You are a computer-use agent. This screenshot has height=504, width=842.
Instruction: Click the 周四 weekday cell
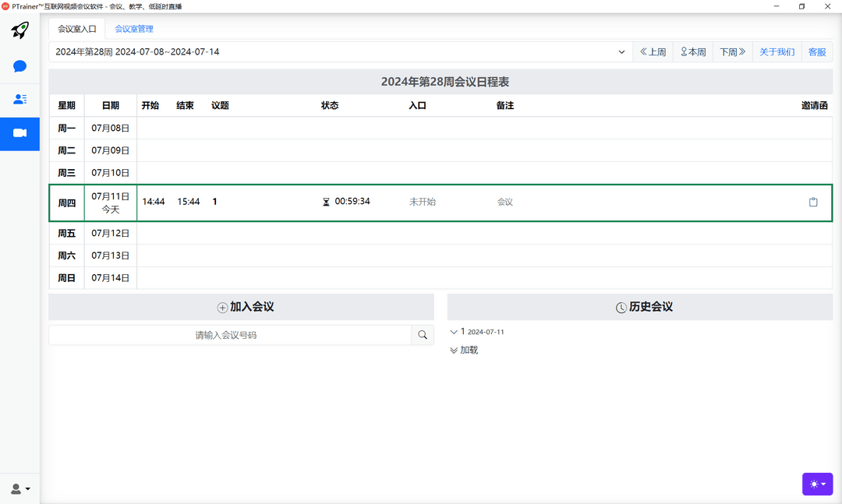pos(66,203)
